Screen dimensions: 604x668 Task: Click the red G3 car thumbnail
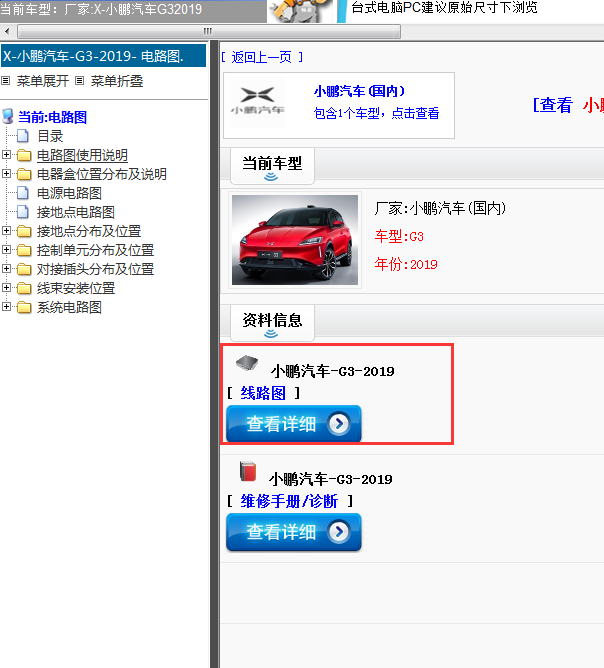[295, 240]
